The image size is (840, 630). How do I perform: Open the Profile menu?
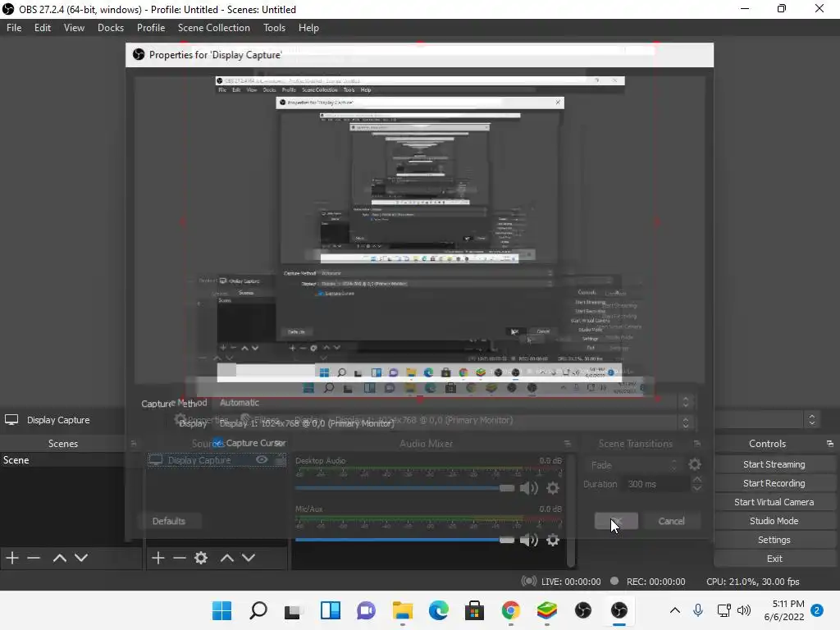click(x=151, y=28)
